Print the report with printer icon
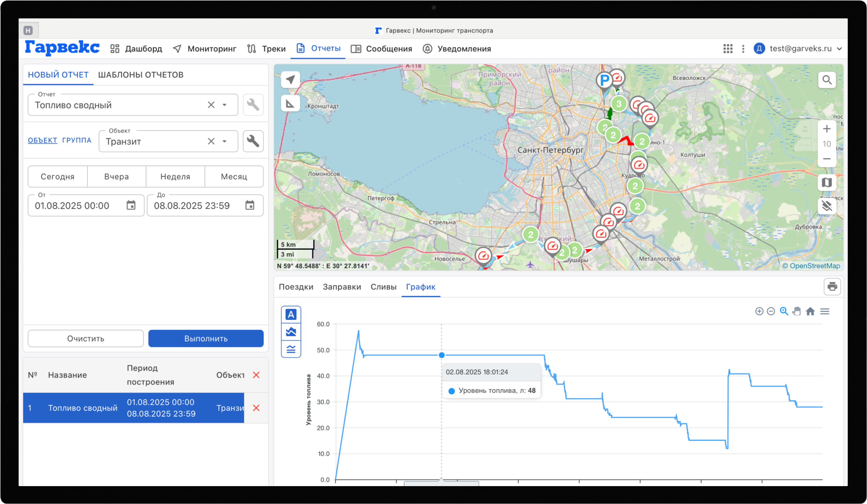Screen dimensions: 867x504 (x=832, y=286)
